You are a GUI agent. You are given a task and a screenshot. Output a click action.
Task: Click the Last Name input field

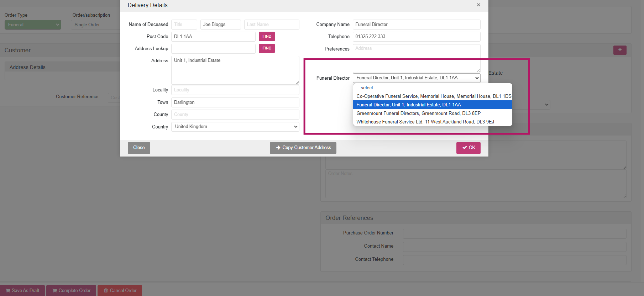coord(272,25)
